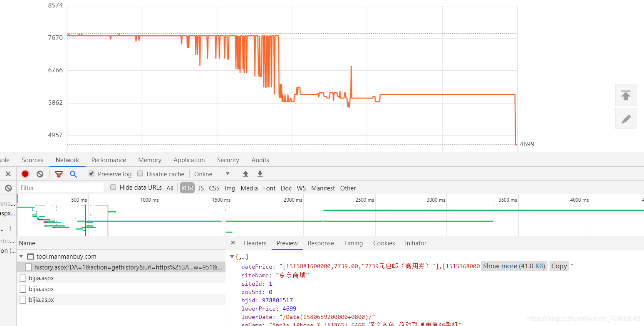Open network search with the magnifier icon
This screenshot has height=326, width=644.
(73, 174)
